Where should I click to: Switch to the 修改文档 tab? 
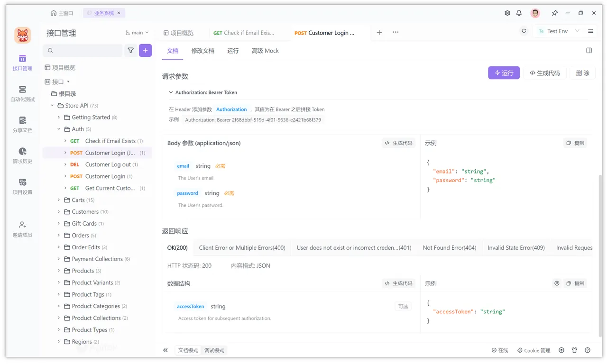(x=202, y=51)
